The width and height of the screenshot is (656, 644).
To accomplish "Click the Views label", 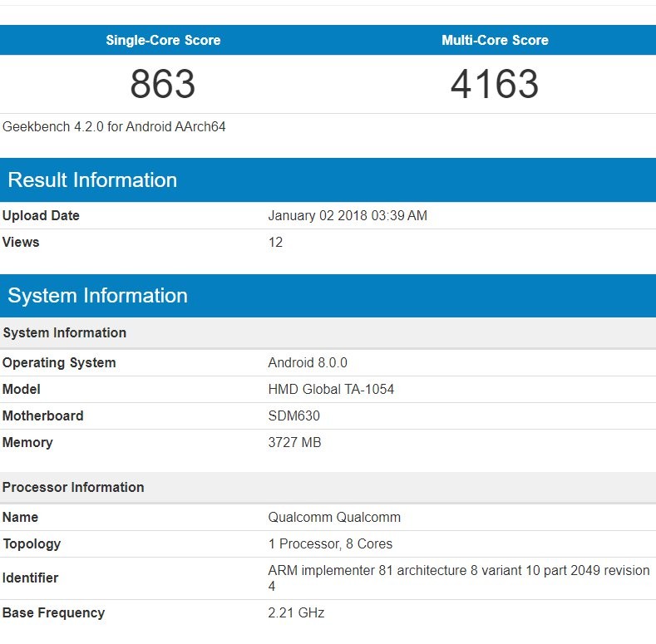I will pos(21,242).
